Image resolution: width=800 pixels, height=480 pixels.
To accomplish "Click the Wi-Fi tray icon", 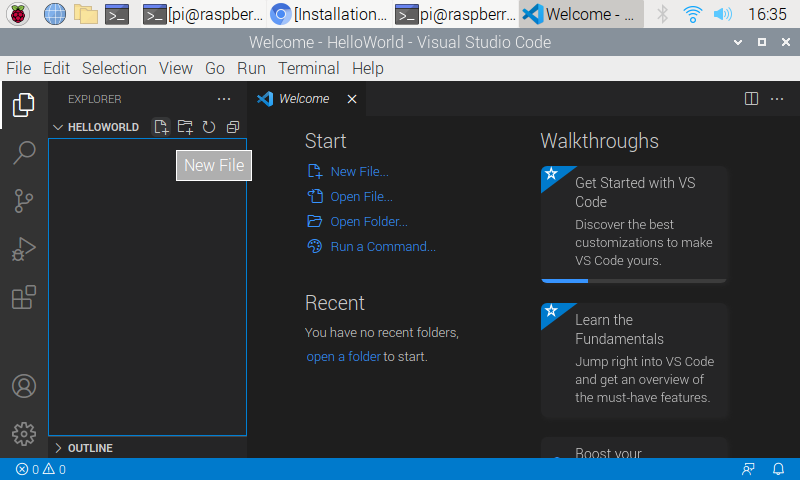I will [x=692, y=14].
